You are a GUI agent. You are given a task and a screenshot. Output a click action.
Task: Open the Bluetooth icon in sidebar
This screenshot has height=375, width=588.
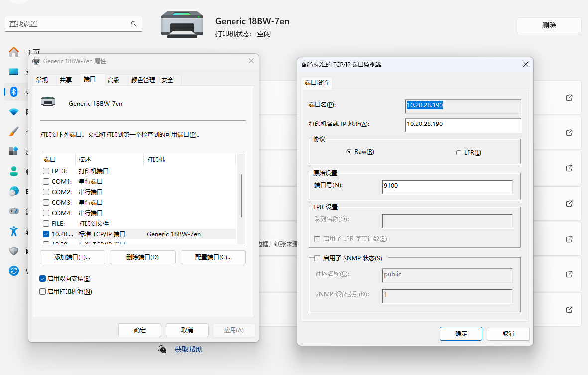click(14, 92)
